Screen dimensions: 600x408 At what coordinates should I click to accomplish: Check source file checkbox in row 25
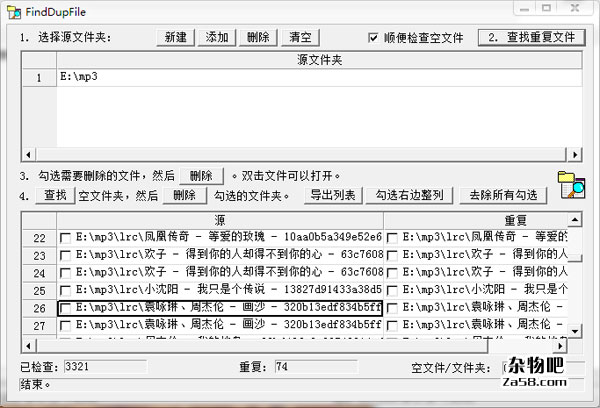(x=65, y=291)
